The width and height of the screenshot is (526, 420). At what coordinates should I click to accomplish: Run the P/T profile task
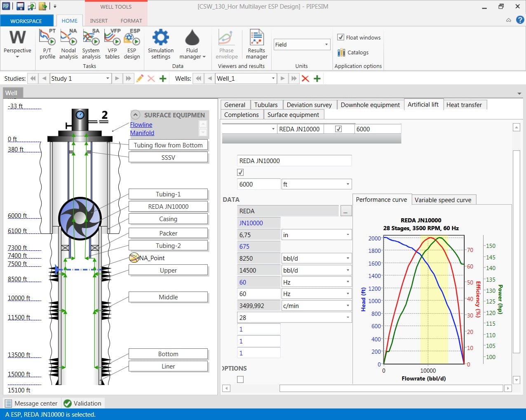click(47, 44)
